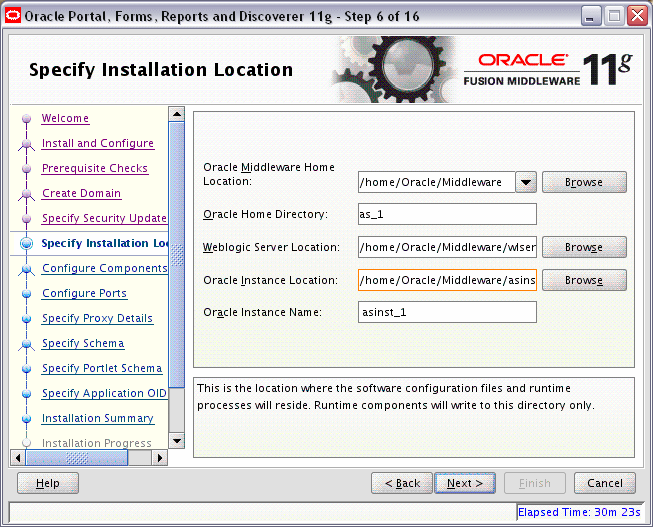The width and height of the screenshot is (653, 527).
Task: Click the Specify Schema step marker icon
Action: 27,344
